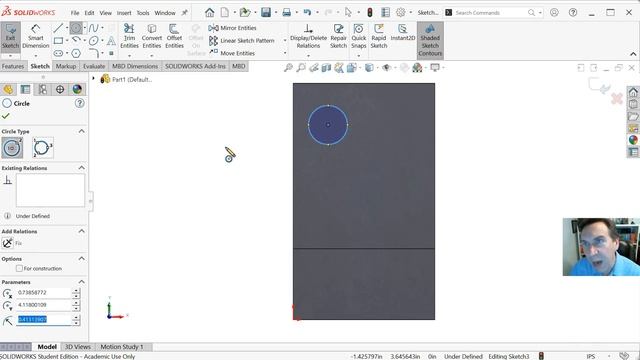Collapse the Add Relations section

coord(82,231)
